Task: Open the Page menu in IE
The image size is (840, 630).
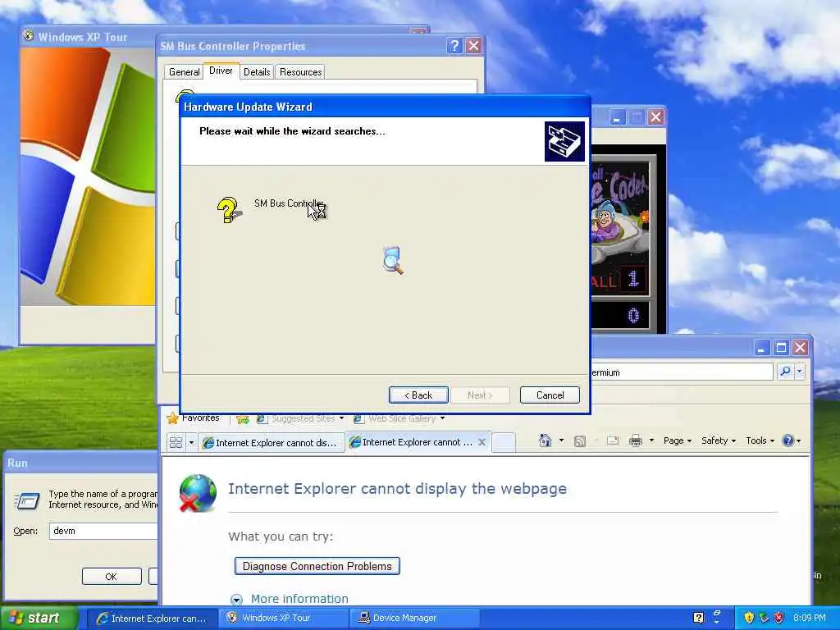Action: [x=677, y=441]
